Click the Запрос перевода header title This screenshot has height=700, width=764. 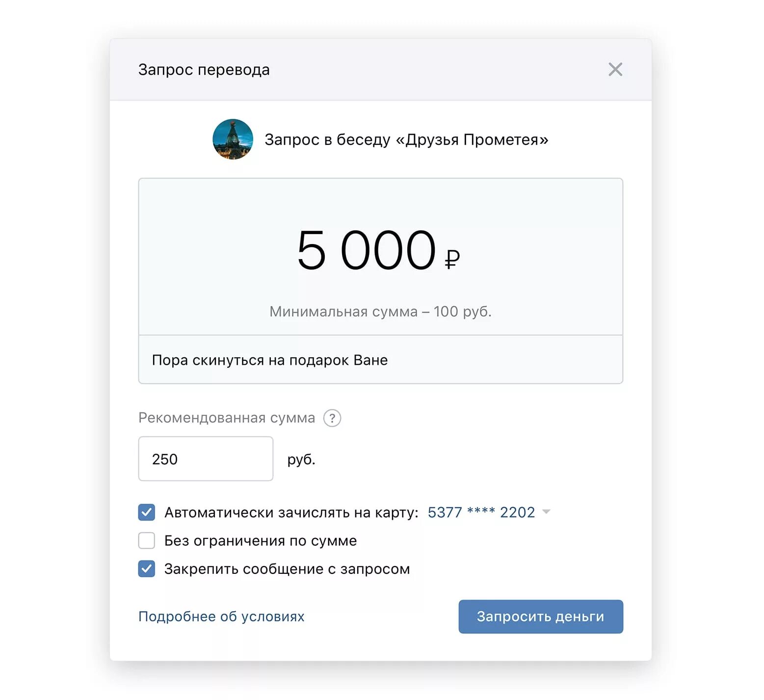coord(204,70)
